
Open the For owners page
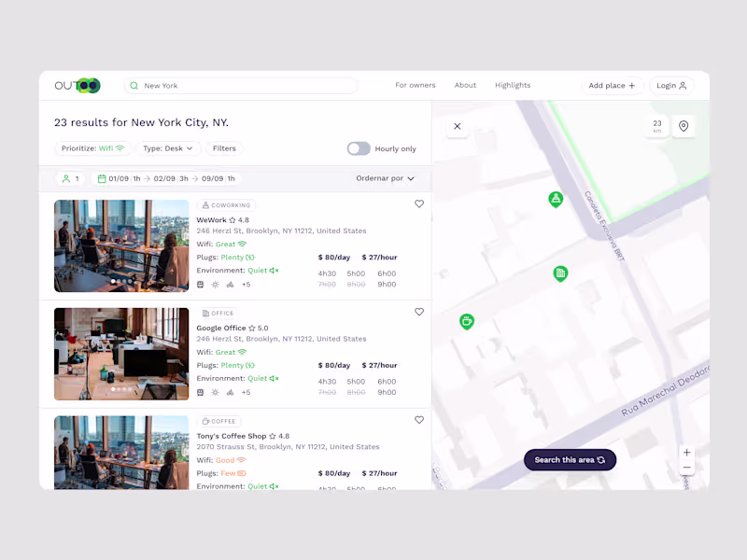pyautogui.click(x=415, y=85)
